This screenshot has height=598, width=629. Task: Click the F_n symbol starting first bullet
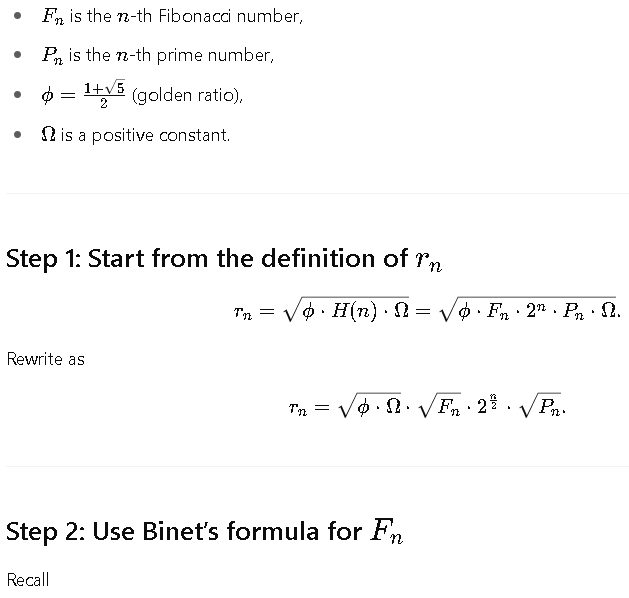pyautogui.click(x=53, y=17)
